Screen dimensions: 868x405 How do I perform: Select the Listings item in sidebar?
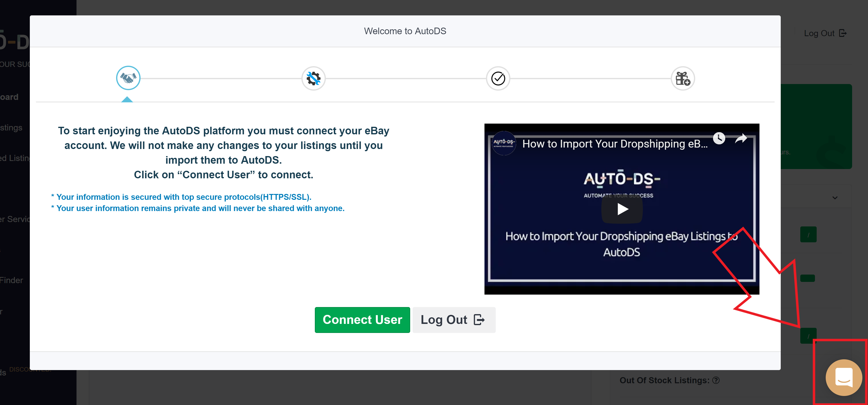[x=11, y=128]
